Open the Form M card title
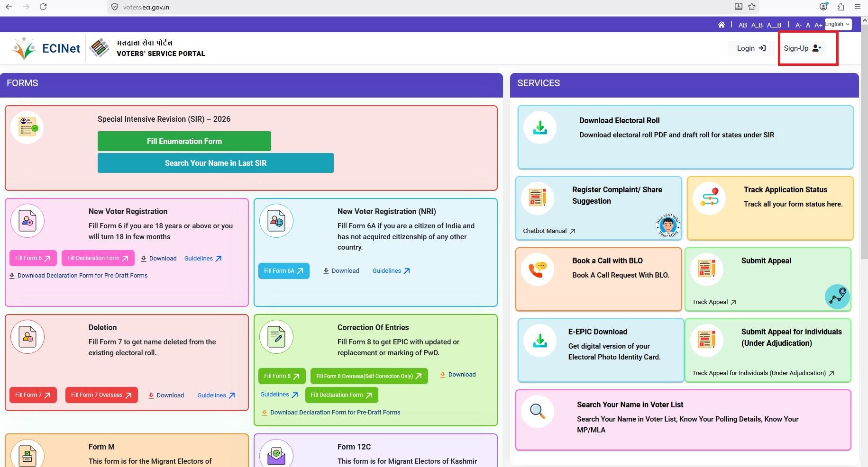This screenshot has height=467, width=868. point(101,447)
